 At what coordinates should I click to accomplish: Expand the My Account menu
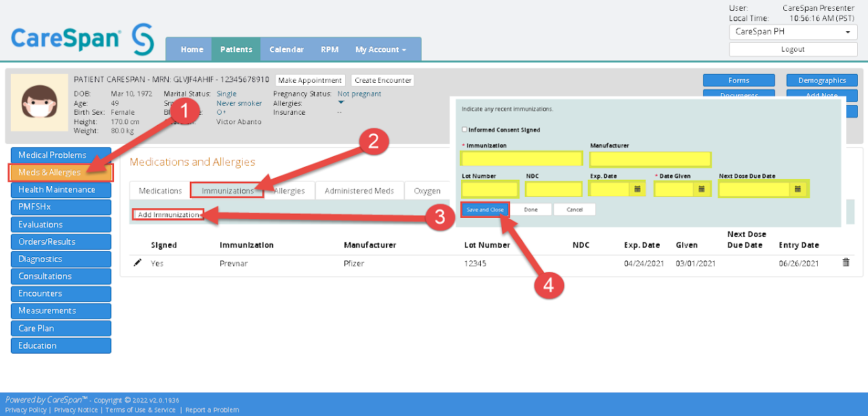pos(381,50)
